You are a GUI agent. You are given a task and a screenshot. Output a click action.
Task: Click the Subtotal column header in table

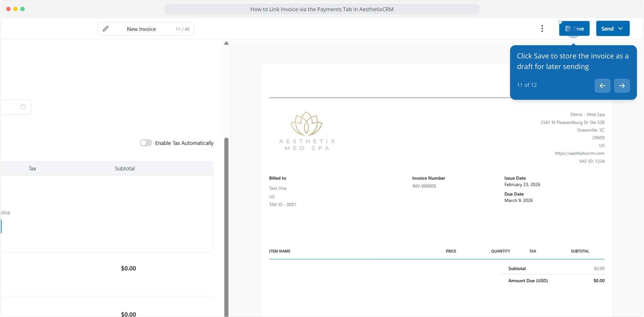125,168
